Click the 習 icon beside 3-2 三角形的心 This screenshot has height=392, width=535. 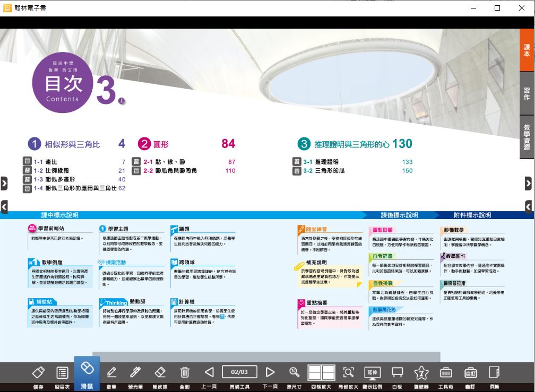[297, 170]
